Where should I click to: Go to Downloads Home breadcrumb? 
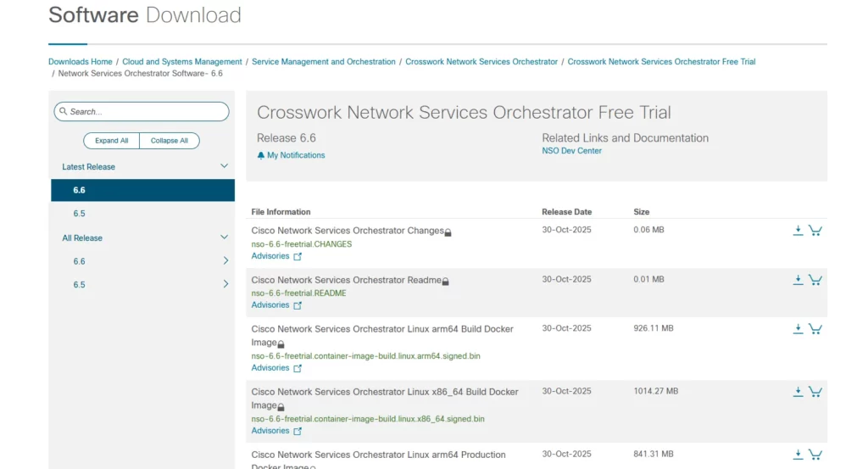(81, 61)
